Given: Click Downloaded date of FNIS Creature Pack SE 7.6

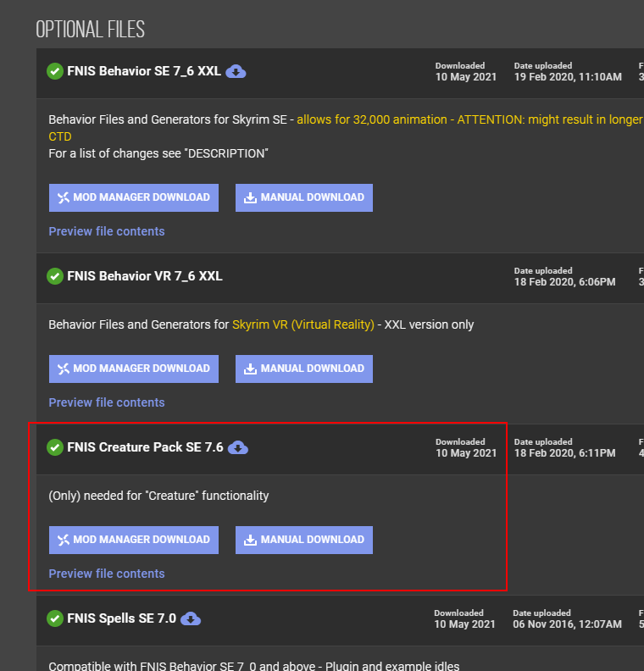Looking at the screenshot, I should coord(466,453).
